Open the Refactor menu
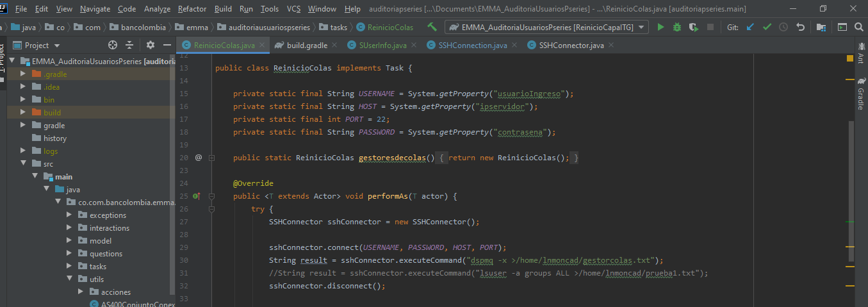This screenshot has height=307, width=868. pos(192,9)
